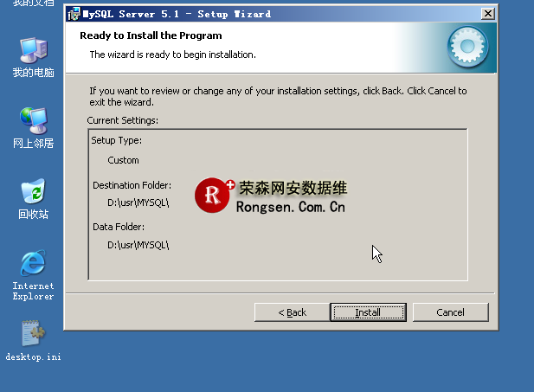Close the Setup Wizard window

(x=488, y=14)
